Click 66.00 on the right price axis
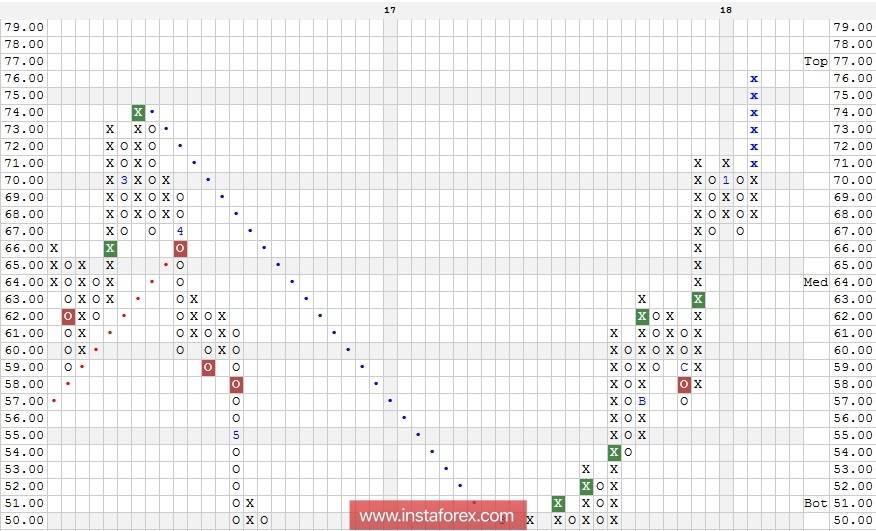 [x=853, y=248]
